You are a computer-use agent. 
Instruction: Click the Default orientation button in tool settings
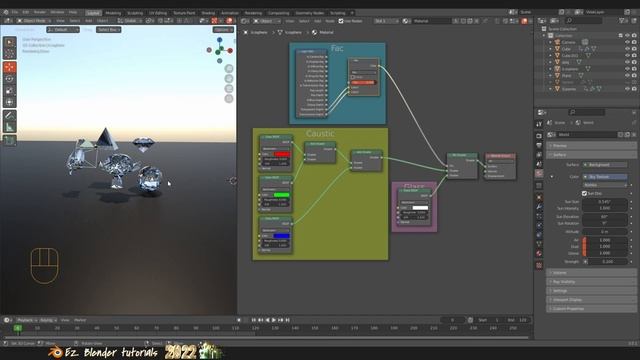point(63,30)
